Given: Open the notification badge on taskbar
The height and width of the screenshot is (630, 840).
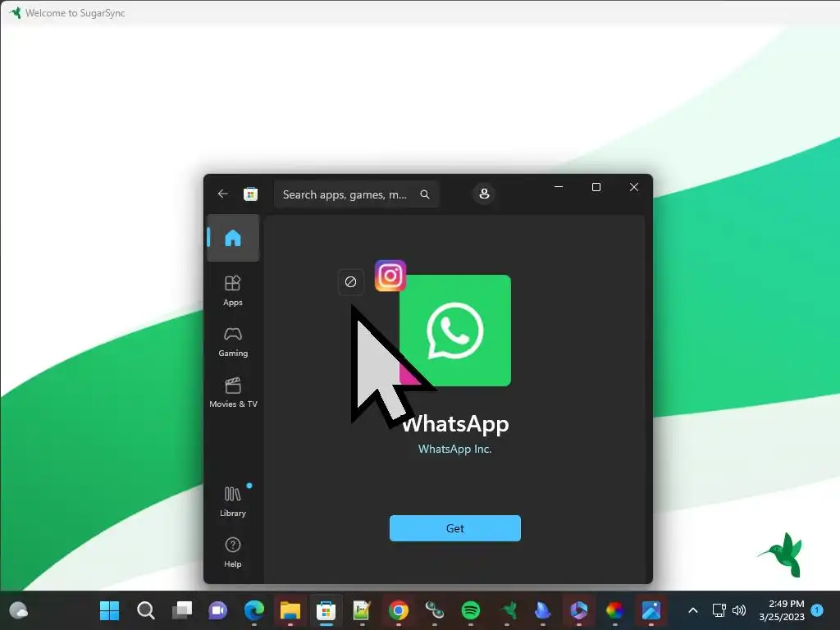Looking at the screenshot, I should click(817, 610).
